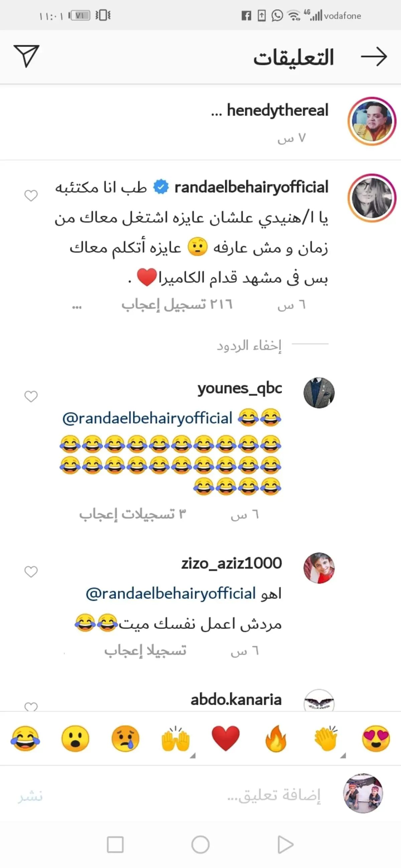Go back using the header arrow
401x868 pixels.
coord(374,57)
